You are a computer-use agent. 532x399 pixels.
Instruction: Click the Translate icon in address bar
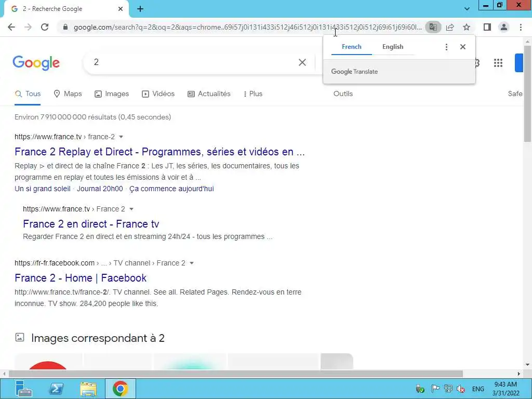click(433, 27)
